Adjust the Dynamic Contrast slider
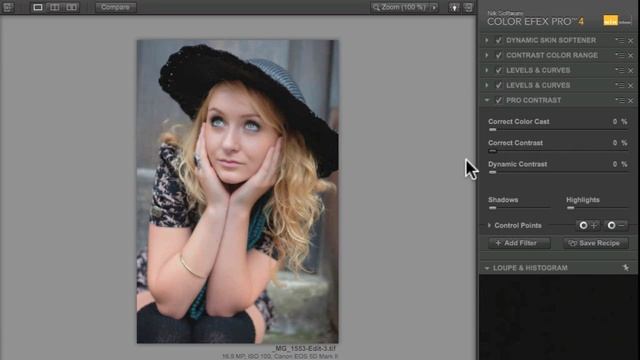 click(558, 172)
